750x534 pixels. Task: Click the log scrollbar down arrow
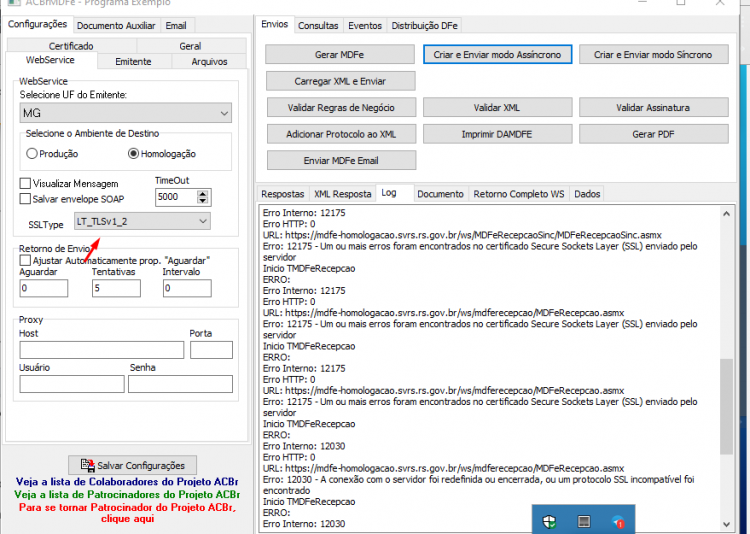[x=726, y=524]
